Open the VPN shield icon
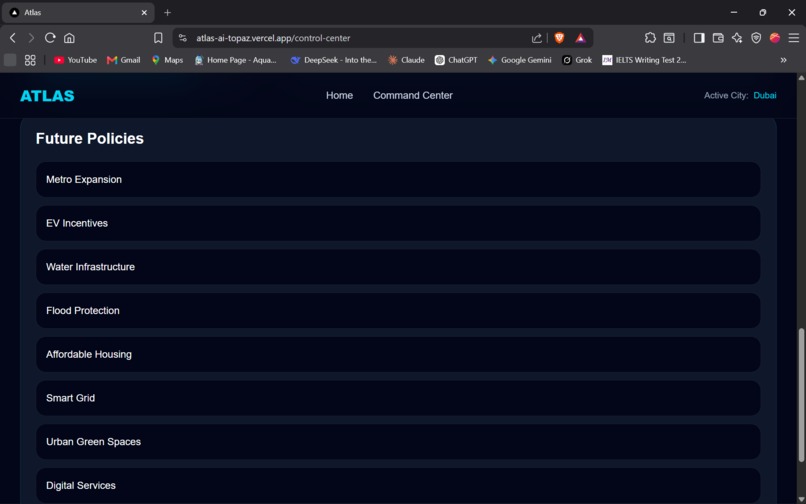This screenshot has width=806, height=504. click(756, 38)
